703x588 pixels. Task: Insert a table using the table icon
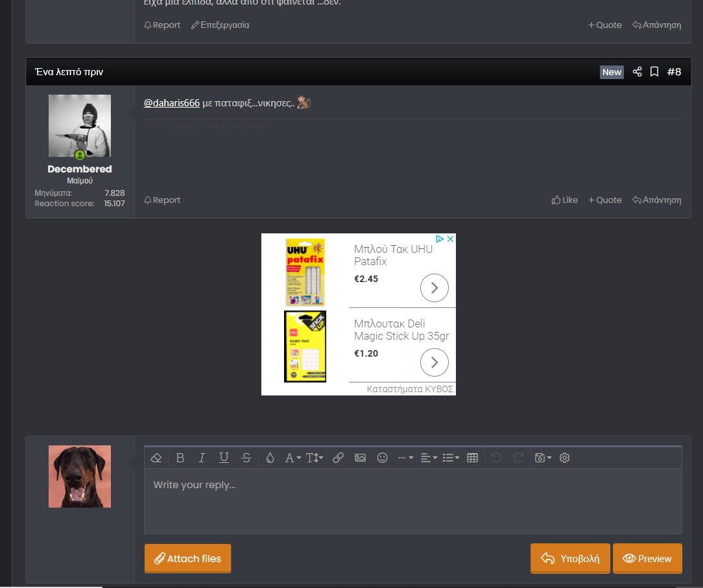pyautogui.click(x=473, y=458)
